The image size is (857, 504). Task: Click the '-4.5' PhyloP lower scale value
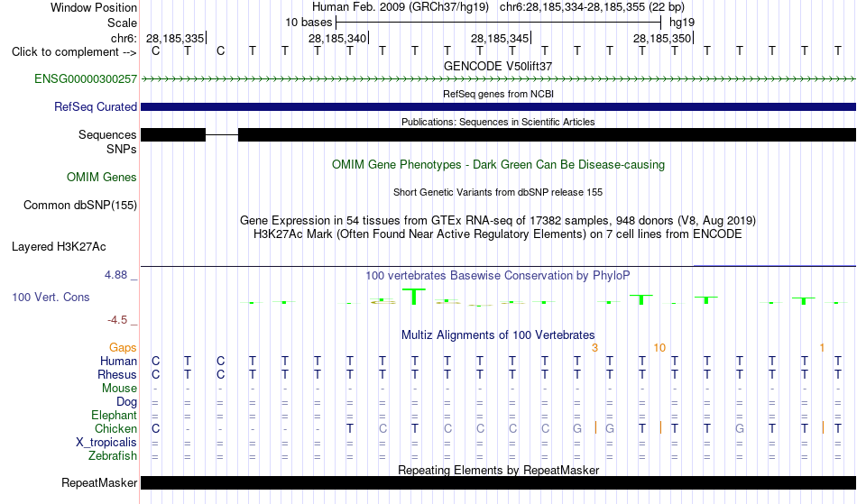[x=117, y=320]
